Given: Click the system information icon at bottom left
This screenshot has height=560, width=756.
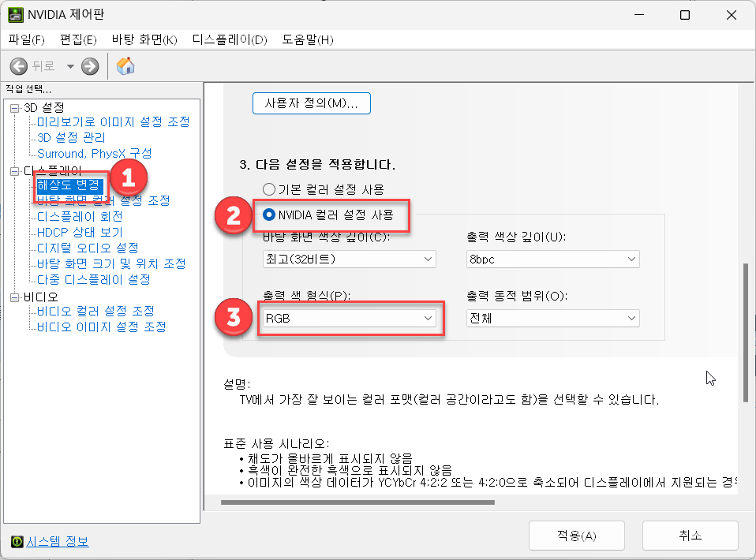Looking at the screenshot, I should point(17,541).
